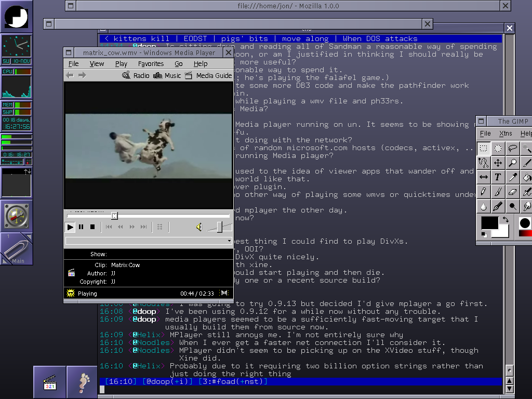Open clapperboard icon in bottom panel
The image size is (532, 399).
(50, 382)
